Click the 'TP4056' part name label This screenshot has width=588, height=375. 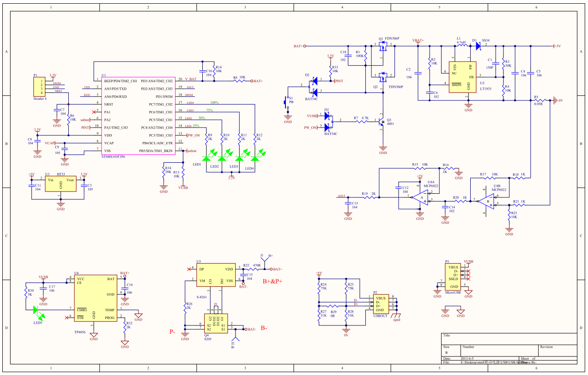click(x=80, y=332)
